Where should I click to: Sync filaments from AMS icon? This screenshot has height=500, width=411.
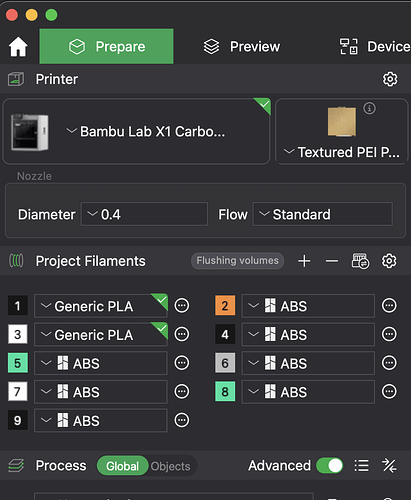pyautogui.click(x=360, y=261)
